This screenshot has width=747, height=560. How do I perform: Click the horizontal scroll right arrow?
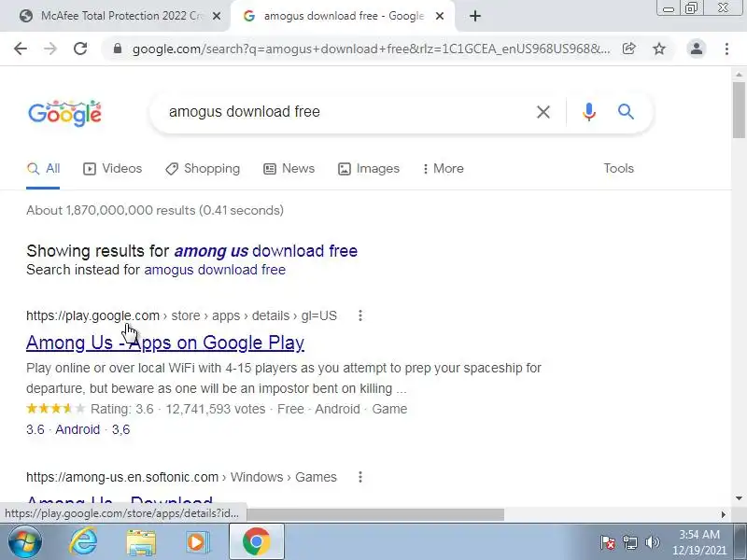click(x=723, y=514)
